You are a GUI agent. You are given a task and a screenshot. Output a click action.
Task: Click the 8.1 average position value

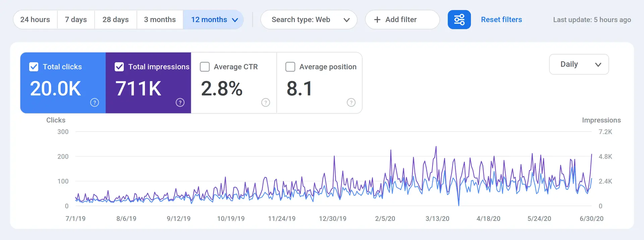point(300,89)
